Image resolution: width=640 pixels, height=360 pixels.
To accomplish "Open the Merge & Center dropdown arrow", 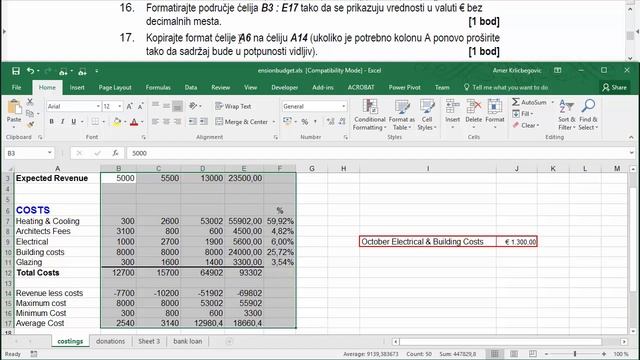I will pyautogui.click(x=273, y=122).
